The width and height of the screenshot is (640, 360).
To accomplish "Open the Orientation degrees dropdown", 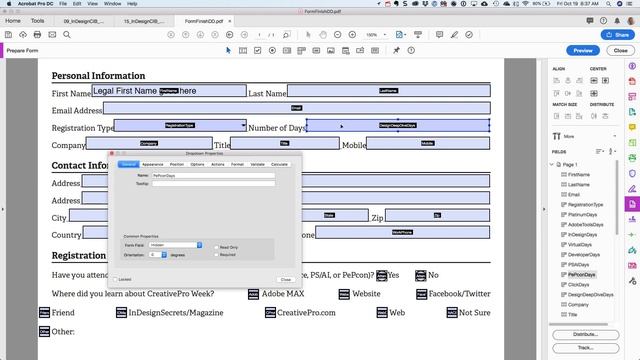I will (x=158, y=255).
